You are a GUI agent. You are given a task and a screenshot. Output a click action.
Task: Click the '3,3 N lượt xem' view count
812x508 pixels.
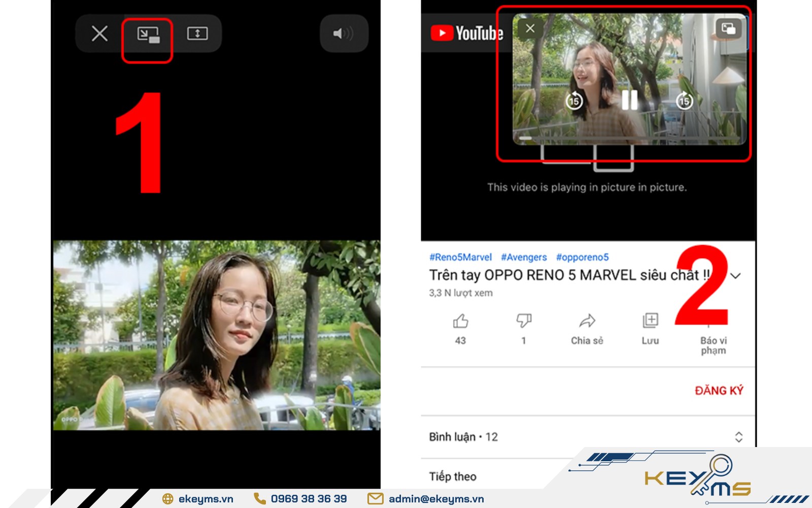461,293
